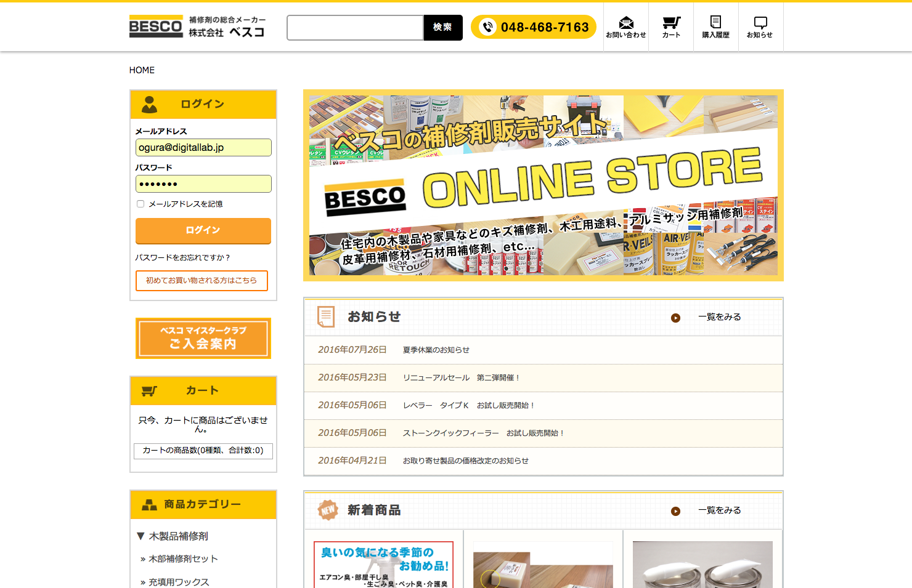
Task: Collapse the 木製品補修剤 category triangle
Action: point(140,536)
